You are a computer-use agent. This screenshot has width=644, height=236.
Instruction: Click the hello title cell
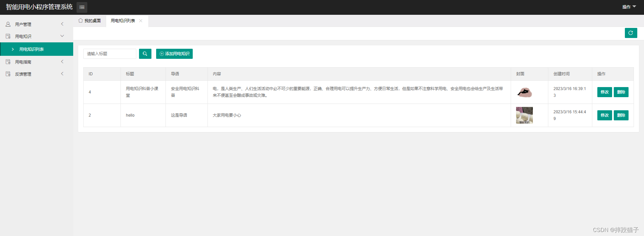[143, 115]
